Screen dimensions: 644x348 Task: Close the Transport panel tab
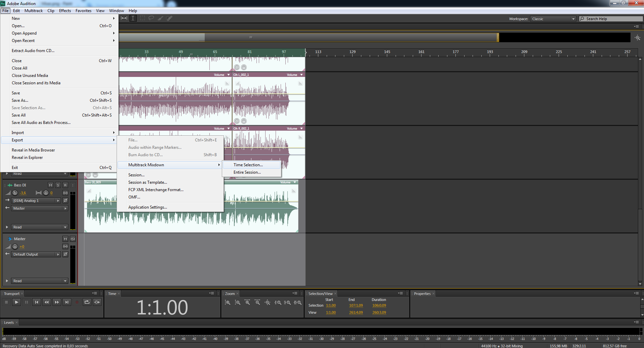pos(22,294)
